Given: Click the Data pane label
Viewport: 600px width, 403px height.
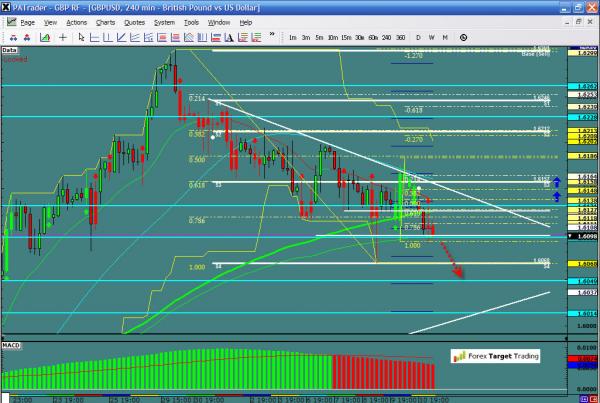Looking at the screenshot, I should tap(10, 50).
